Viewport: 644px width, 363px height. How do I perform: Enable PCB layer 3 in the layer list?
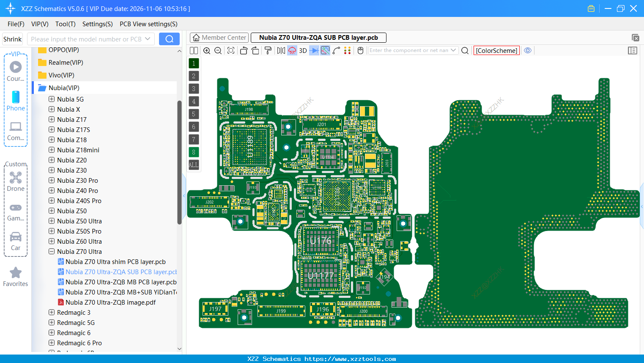click(193, 88)
